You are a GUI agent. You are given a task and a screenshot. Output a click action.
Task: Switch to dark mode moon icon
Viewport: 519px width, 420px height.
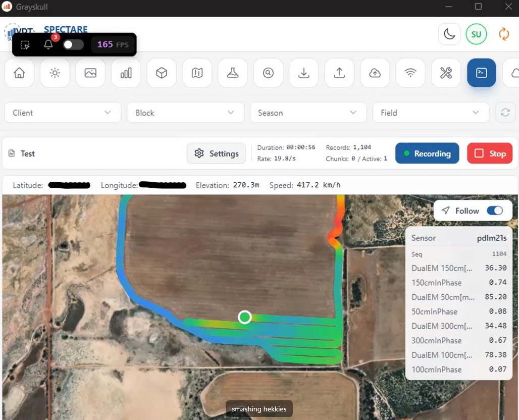click(x=449, y=34)
